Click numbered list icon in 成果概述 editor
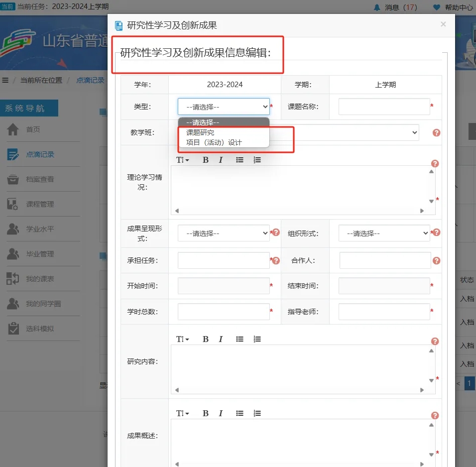The width and height of the screenshot is (476, 467). pos(257,413)
